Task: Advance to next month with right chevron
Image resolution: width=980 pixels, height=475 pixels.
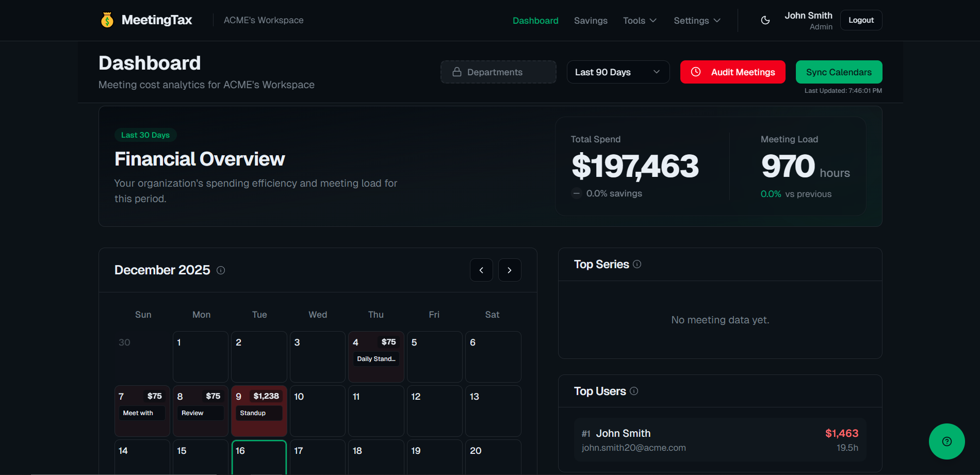Action: coord(510,270)
